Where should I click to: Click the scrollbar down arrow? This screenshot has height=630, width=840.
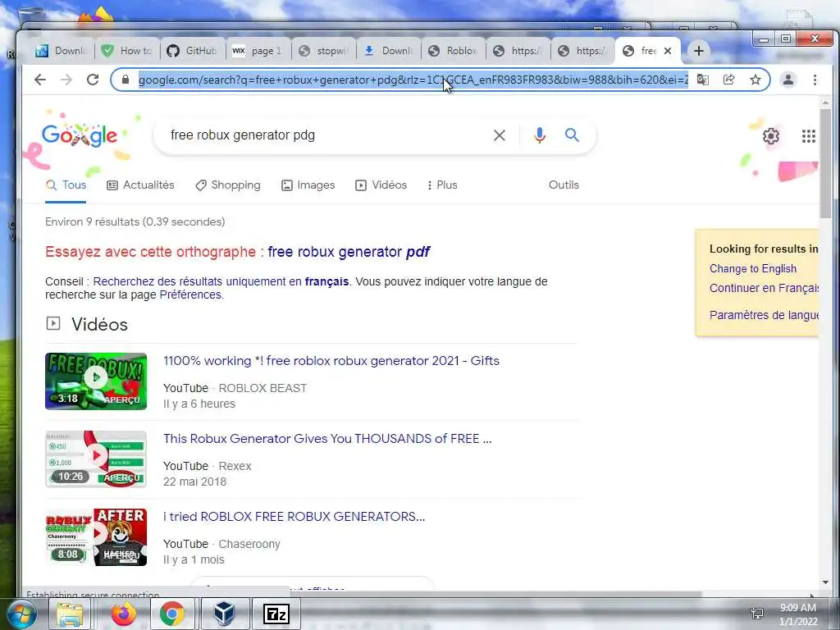tap(825, 582)
